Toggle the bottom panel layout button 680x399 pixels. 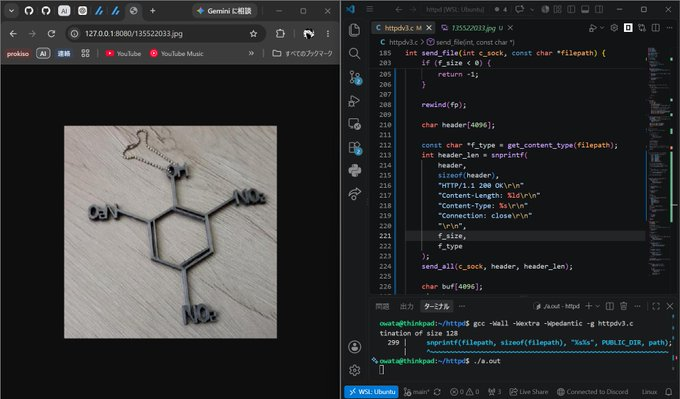(585, 9)
